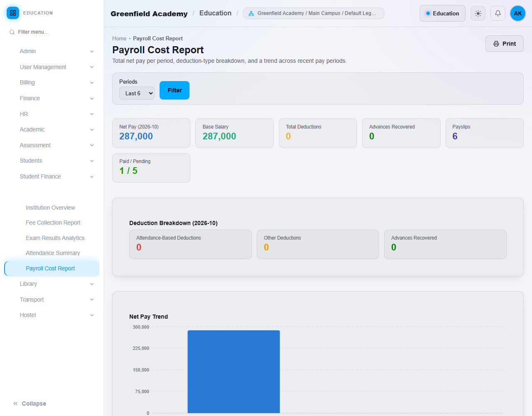Click the Greenfield Academy / Main Campus selector

click(314, 13)
